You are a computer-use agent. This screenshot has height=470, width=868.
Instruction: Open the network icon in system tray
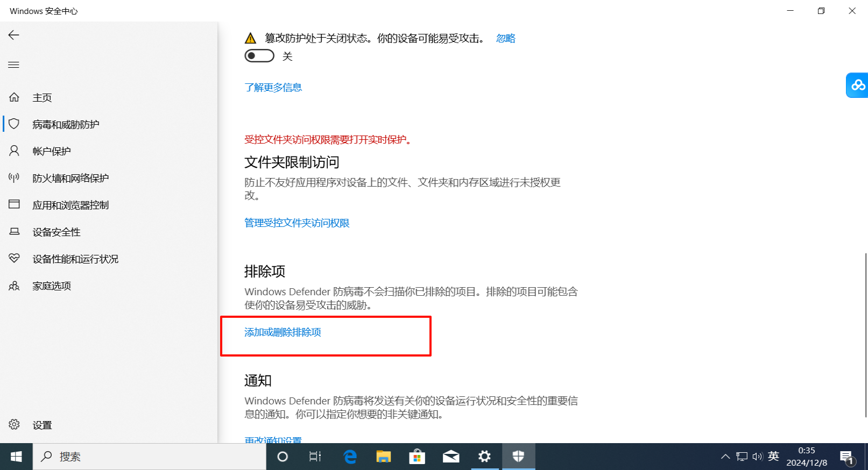tap(742, 457)
